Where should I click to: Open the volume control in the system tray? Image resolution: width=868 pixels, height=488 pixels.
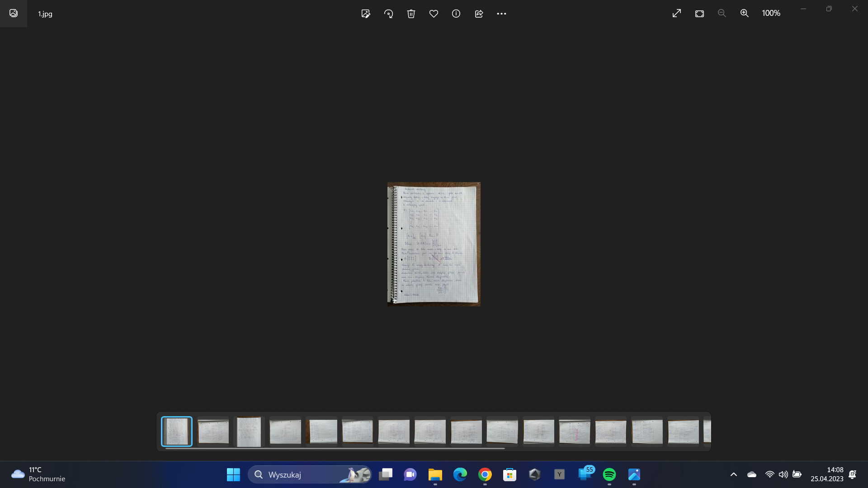tap(783, 474)
